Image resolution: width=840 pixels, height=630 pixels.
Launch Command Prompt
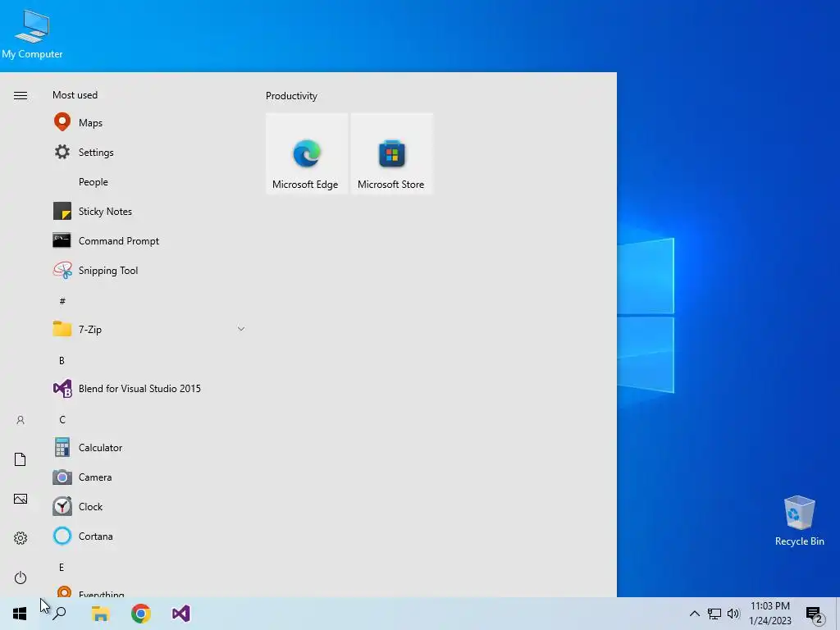click(150, 241)
